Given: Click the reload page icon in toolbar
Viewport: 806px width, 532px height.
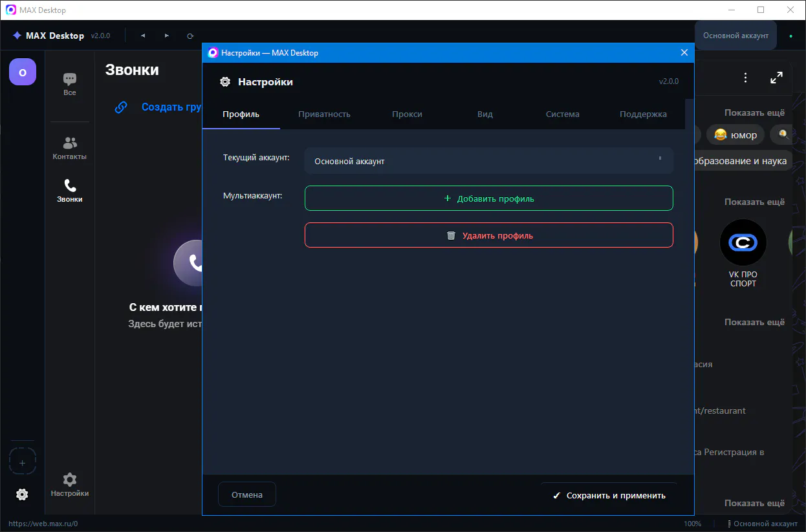Looking at the screenshot, I should point(190,36).
